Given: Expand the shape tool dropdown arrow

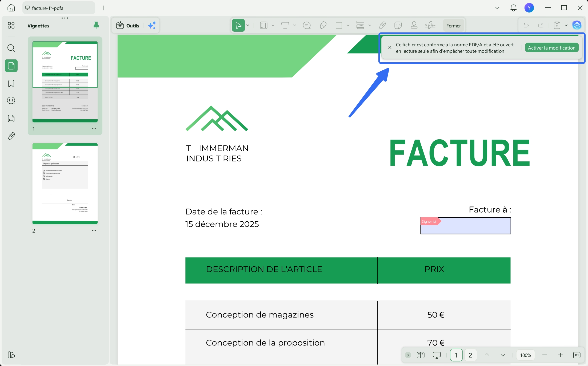Looking at the screenshot, I should pos(348,26).
